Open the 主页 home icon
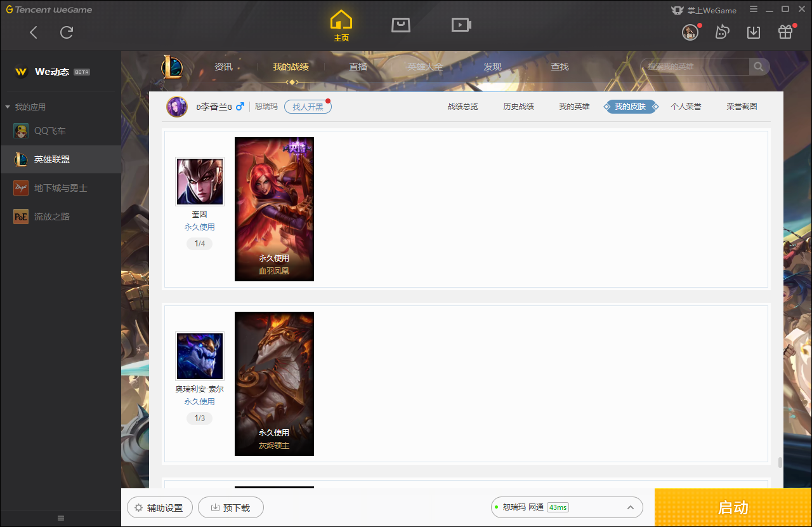812x527 pixels. pyautogui.click(x=341, y=26)
